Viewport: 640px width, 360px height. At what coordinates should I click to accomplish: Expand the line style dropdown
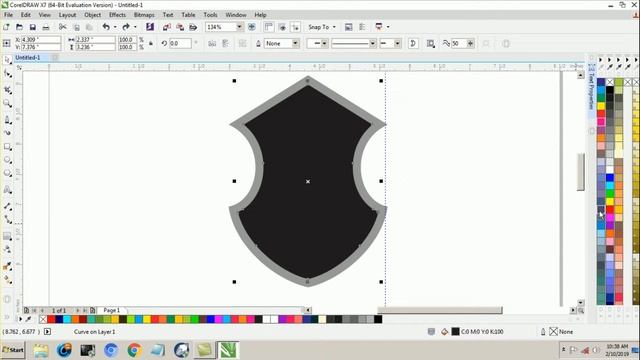[x=372, y=43]
